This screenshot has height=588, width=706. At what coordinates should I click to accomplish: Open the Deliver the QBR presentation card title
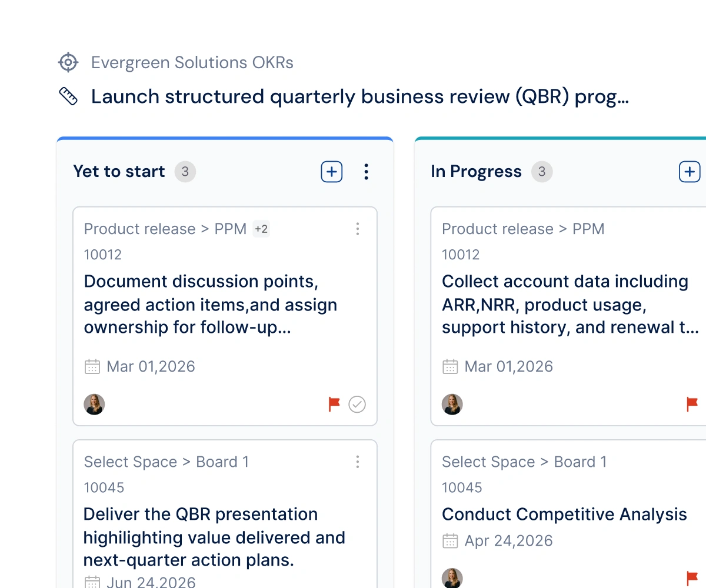(x=214, y=537)
